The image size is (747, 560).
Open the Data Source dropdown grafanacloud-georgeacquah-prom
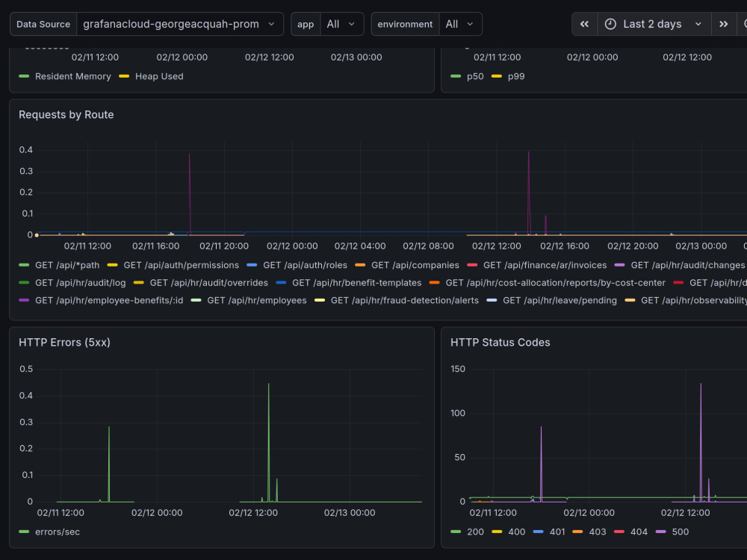179,24
